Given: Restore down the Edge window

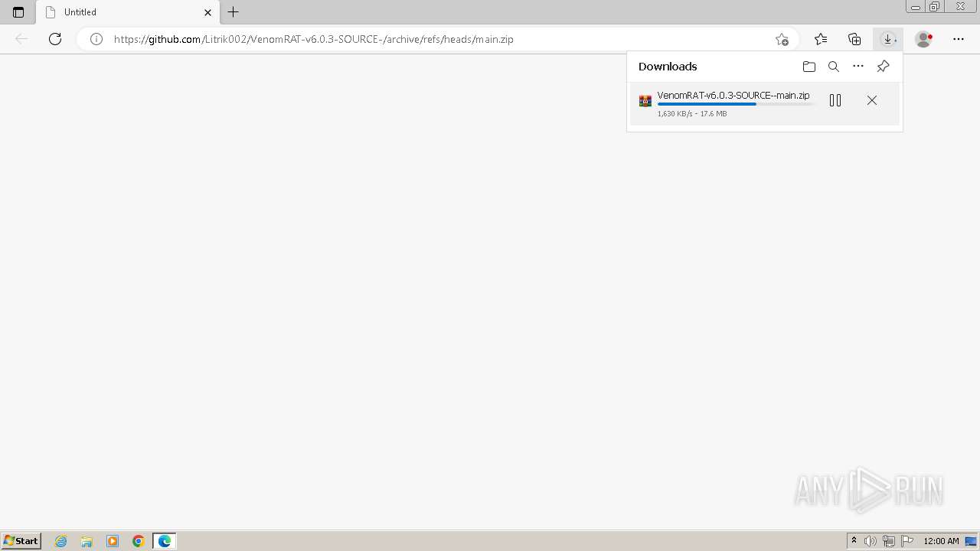Looking at the screenshot, I should [x=935, y=7].
